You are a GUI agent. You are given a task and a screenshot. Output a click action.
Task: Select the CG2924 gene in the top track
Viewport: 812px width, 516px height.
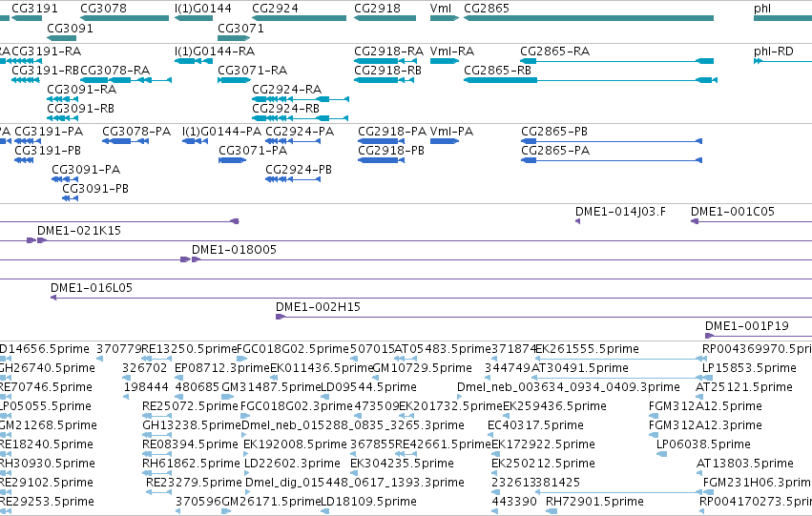click(x=299, y=18)
